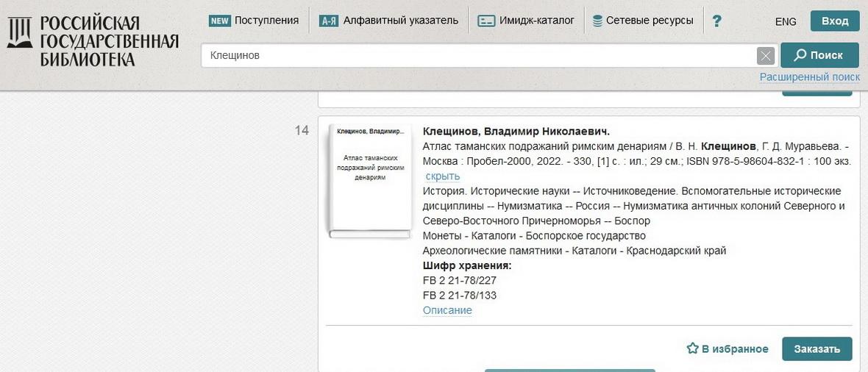Click subject line Монеты - Каталоги - Боспорское государство
868x372 pixels.
tap(533, 236)
